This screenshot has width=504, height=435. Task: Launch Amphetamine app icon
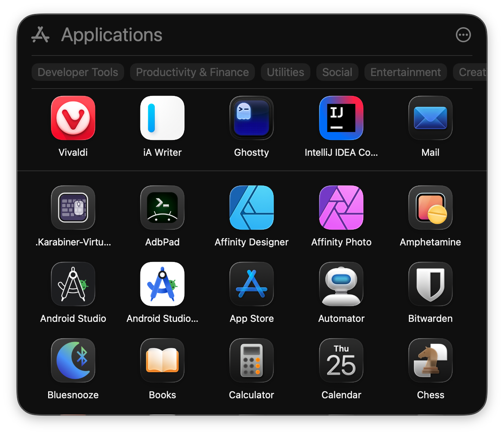pos(431,208)
